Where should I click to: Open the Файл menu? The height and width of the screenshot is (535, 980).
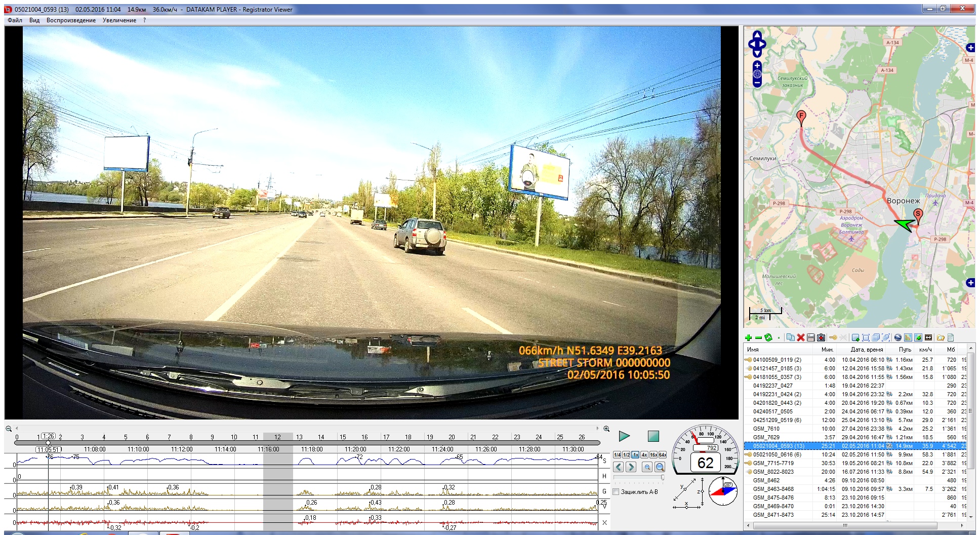click(x=15, y=20)
